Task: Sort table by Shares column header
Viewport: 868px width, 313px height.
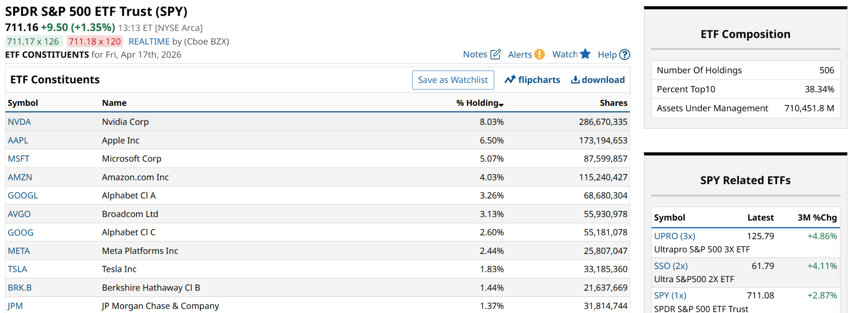Action: click(x=613, y=103)
